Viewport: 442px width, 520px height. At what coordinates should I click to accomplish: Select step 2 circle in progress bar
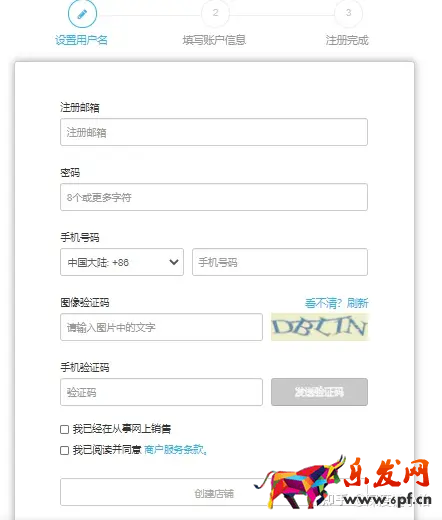click(215, 13)
